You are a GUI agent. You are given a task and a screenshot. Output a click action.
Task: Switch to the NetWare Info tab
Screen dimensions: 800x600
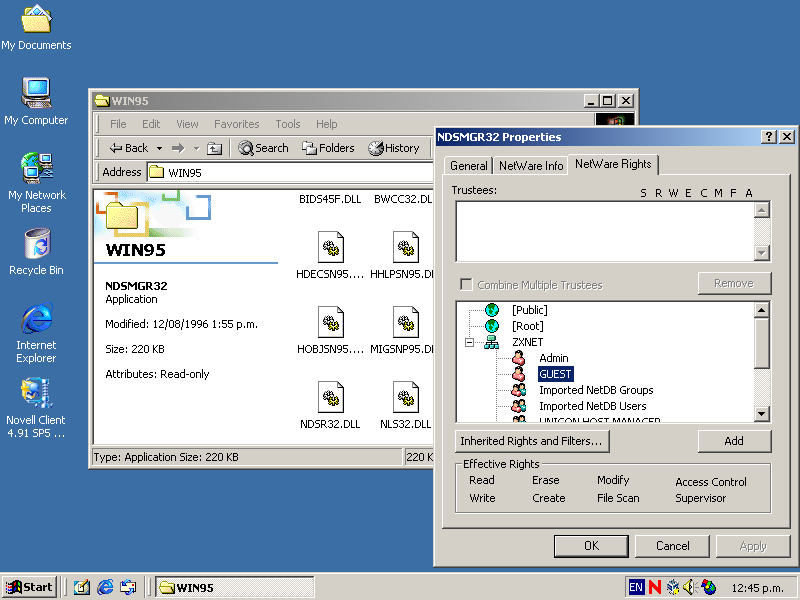[x=531, y=166]
